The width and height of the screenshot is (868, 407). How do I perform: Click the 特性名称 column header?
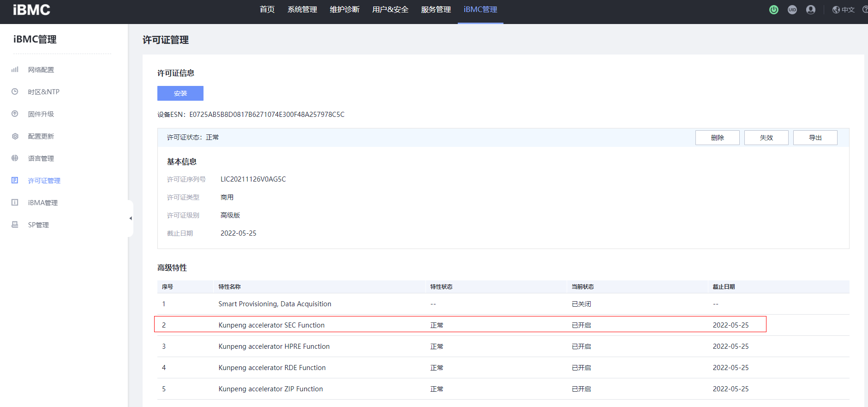coord(230,287)
